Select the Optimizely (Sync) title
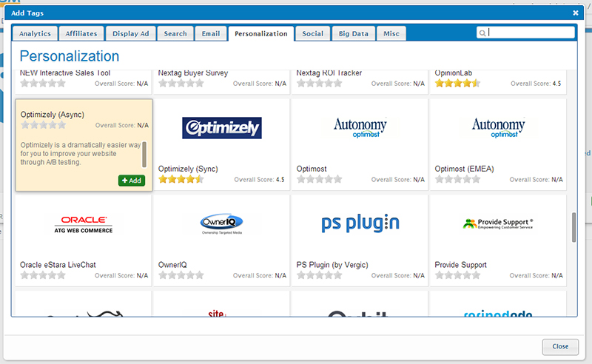This screenshot has height=364, width=592. tap(188, 169)
